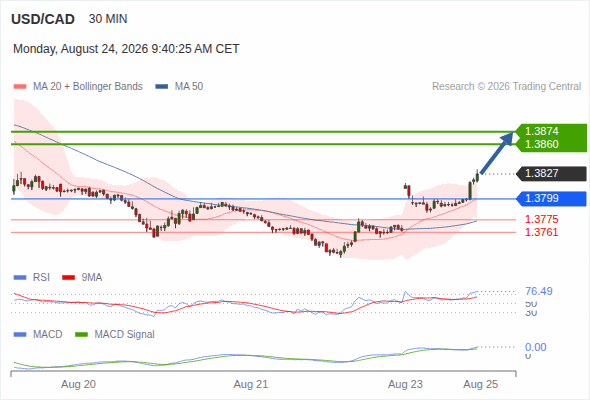Click the MA 20 + Bollinger Bands red swatch
This screenshot has height=400, width=590.
20,87
